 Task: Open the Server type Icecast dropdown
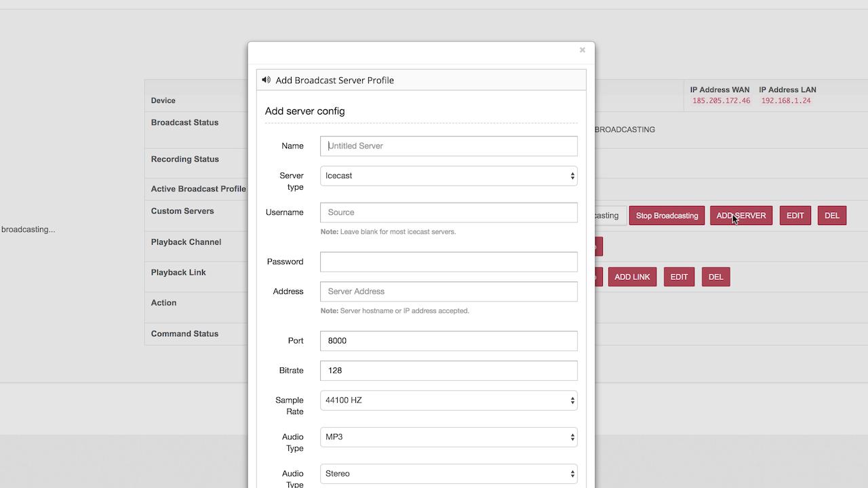point(449,176)
